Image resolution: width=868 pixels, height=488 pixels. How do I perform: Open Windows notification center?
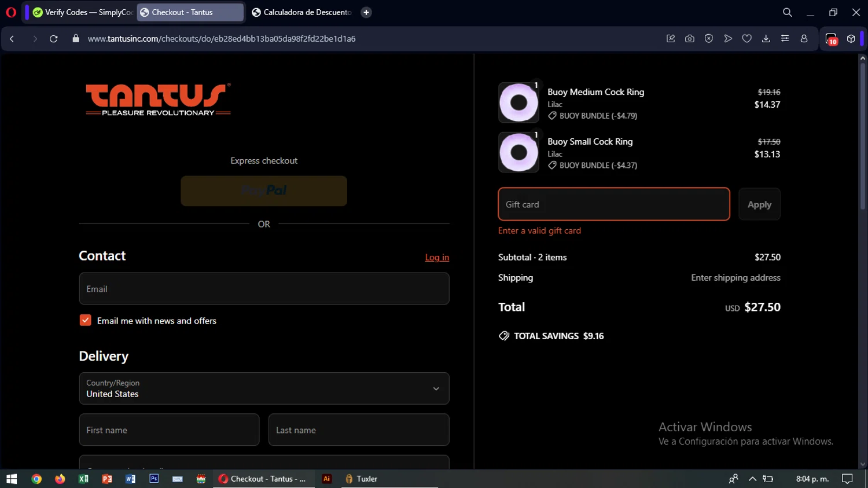(x=847, y=479)
